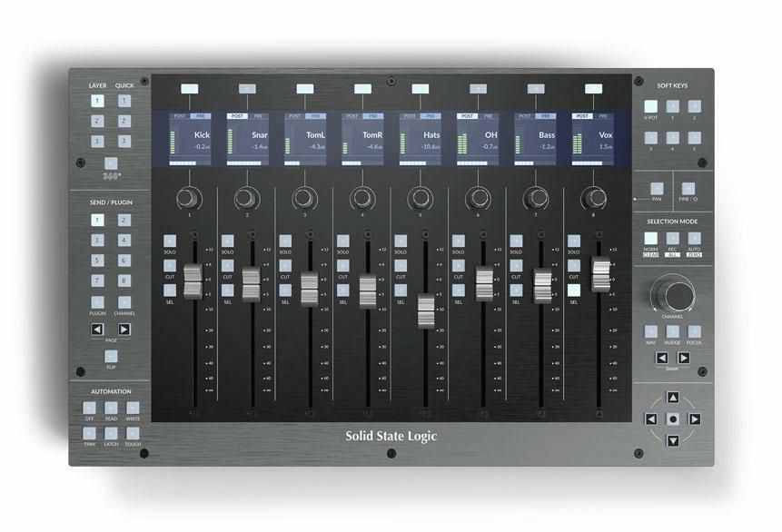Push the 360° button
Image resolution: width=782 pixels, height=532 pixels.
click(111, 163)
